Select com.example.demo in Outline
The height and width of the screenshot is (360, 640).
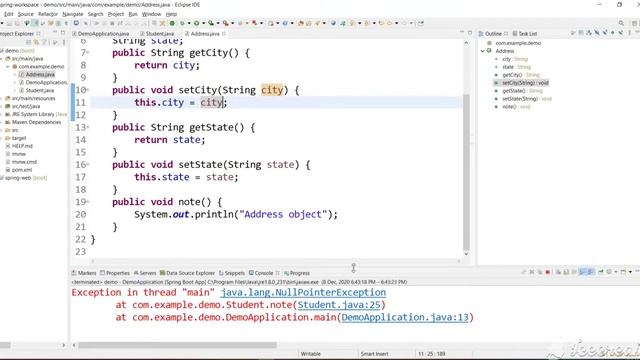[x=518, y=43]
